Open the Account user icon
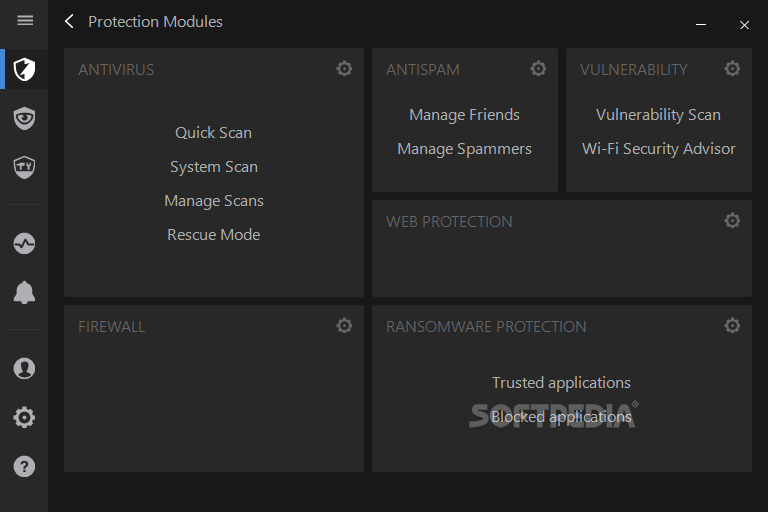Image resolution: width=768 pixels, height=512 pixels. 24,368
